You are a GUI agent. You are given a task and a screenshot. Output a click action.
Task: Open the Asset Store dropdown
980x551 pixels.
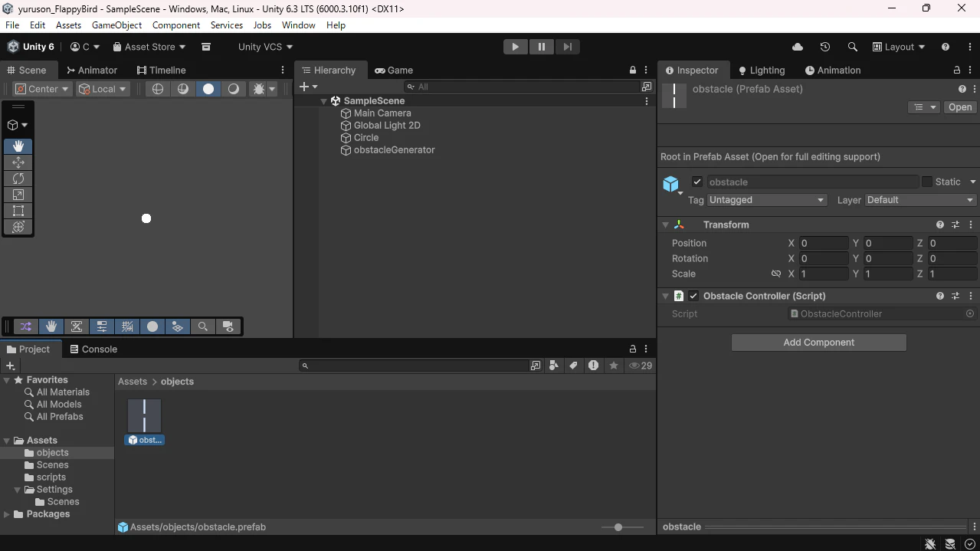click(x=149, y=47)
